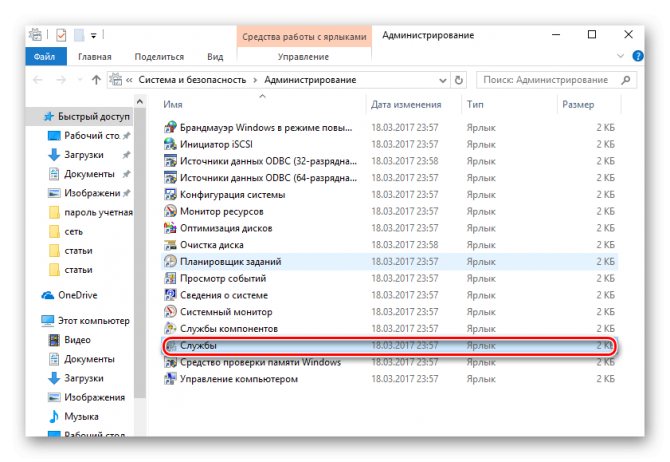Open pinned Документы under Quick access
This screenshot has width=670, height=462.
click(x=89, y=174)
